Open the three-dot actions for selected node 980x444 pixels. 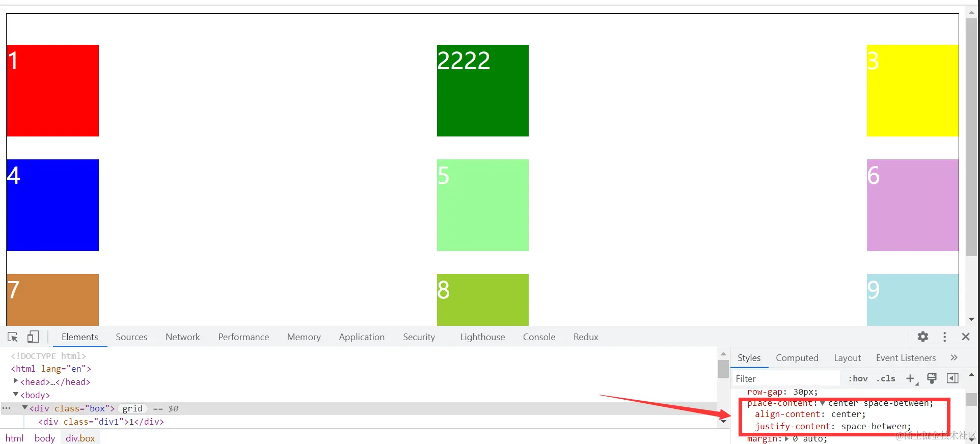6,408
